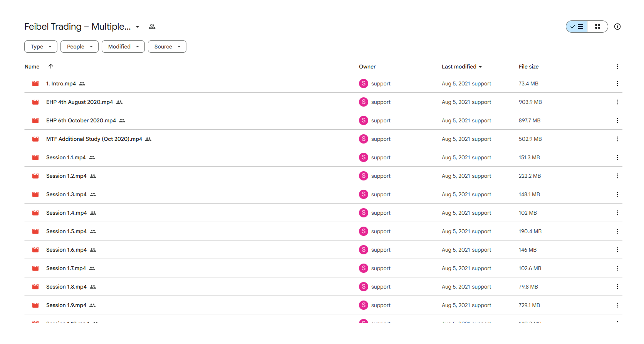The width and height of the screenshot is (644, 344).
Task: Click the Owner column header
Action: tap(367, 67)
